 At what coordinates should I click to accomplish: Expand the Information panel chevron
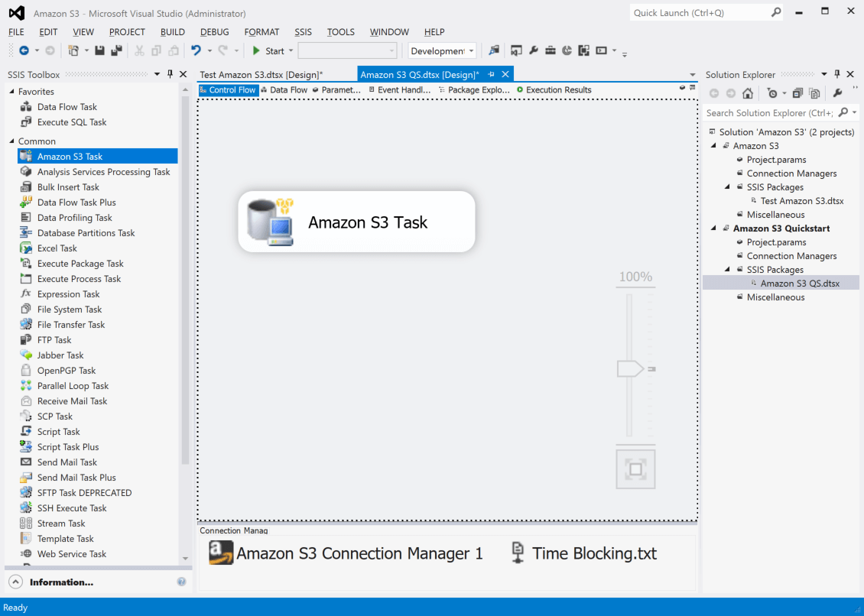coord(16,582)
